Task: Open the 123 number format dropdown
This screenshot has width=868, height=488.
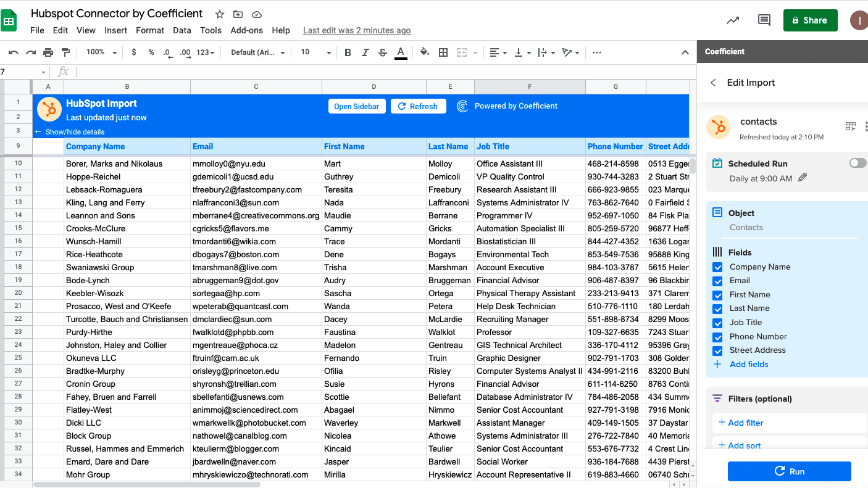Action: [x=206, y=52]
